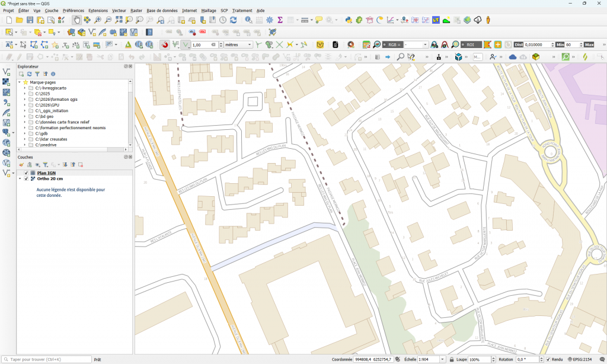Click the Refresh icon in Explorateur panel

[29, 74]
